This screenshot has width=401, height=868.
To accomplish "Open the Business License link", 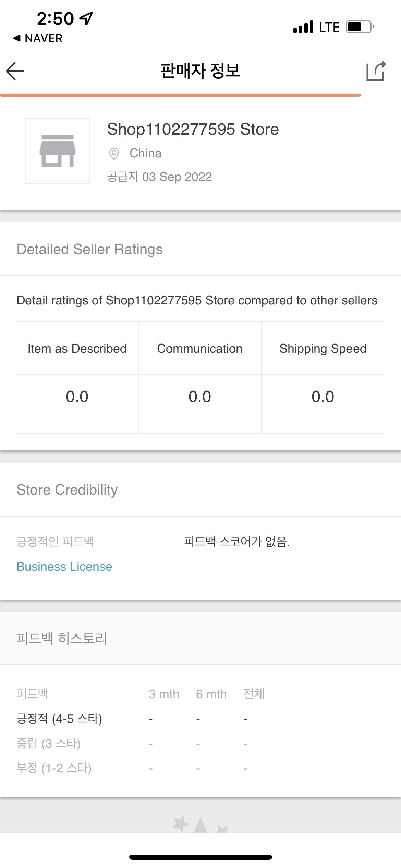I will pos(64,567).
